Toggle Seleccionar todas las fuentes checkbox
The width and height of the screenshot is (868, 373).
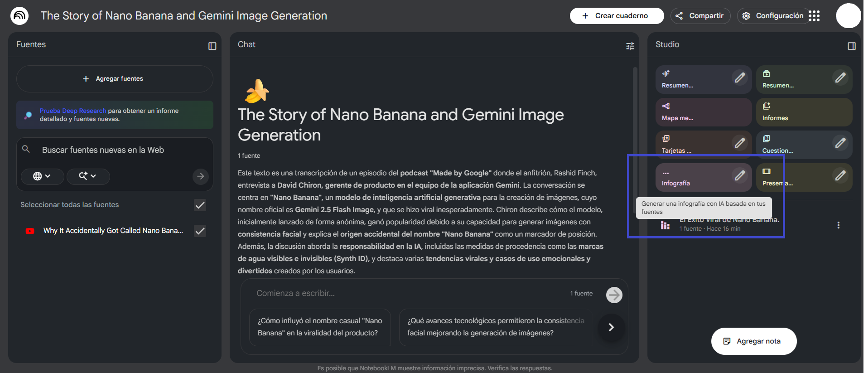[200, 205]
